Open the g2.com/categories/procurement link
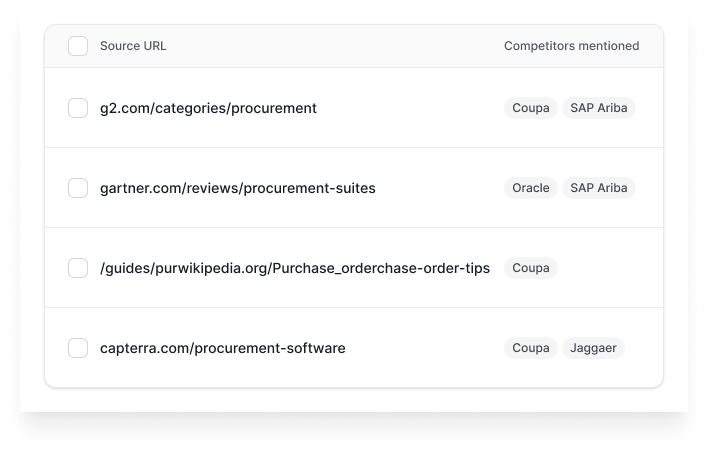 [x=208, y=108]
